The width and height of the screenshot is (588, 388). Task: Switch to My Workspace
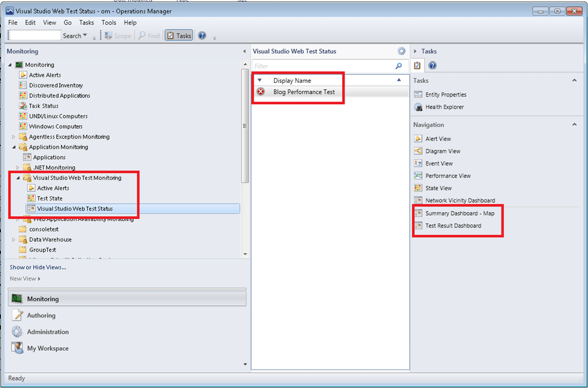tap(48, 348)
